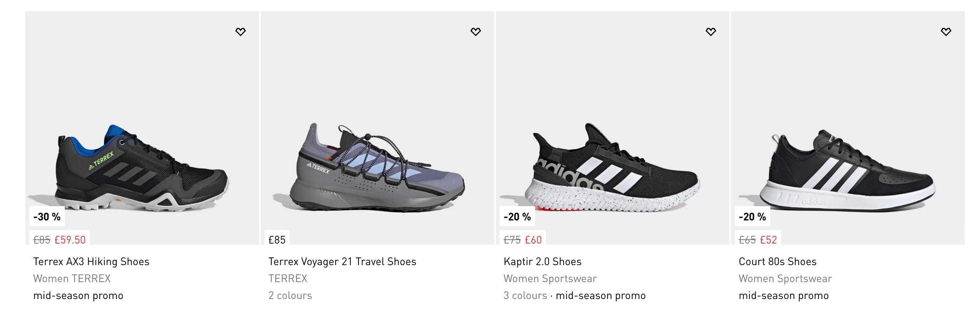Open the Kaptir 2.0 shoe image
The image size is (980, 316).
click(x=612, y=168)
